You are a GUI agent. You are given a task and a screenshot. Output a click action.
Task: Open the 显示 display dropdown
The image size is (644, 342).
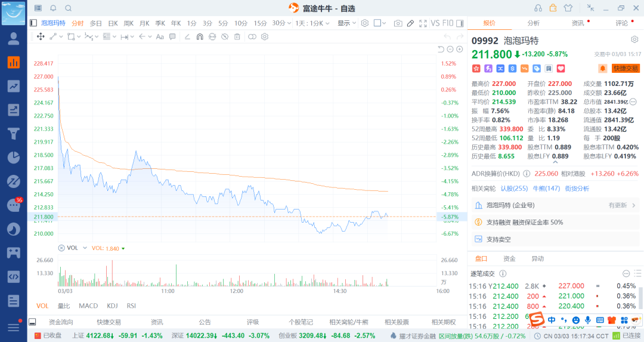(x=346, y=23)
